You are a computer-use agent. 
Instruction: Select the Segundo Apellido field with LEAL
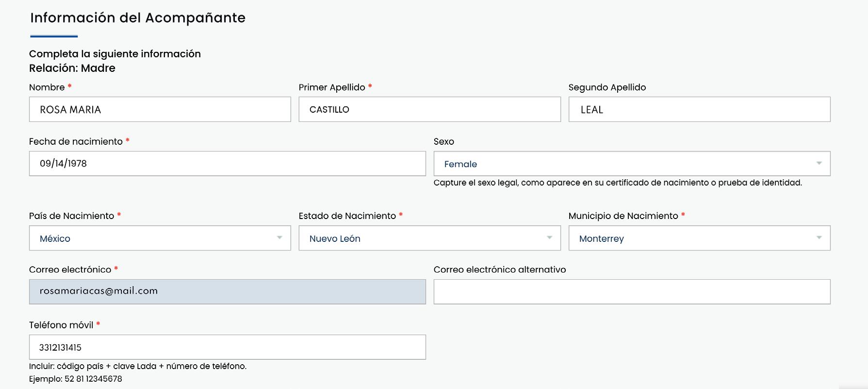pos(699,109)
